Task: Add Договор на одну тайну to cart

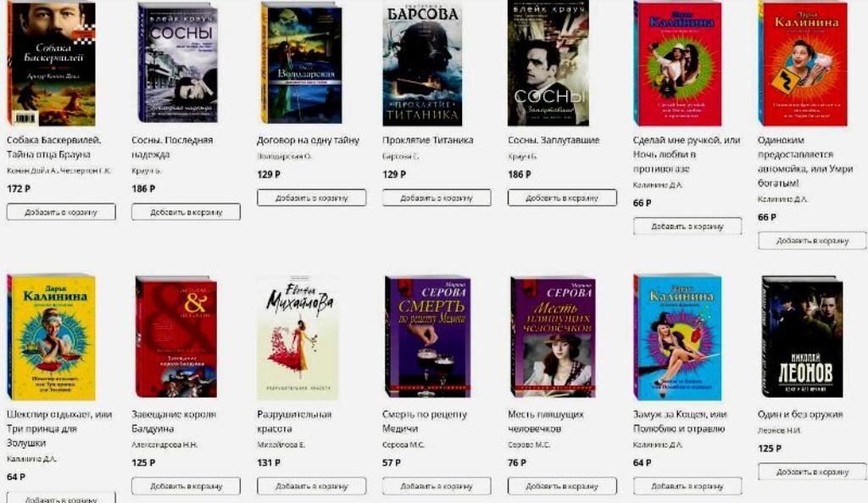Action: click(312, 198)
